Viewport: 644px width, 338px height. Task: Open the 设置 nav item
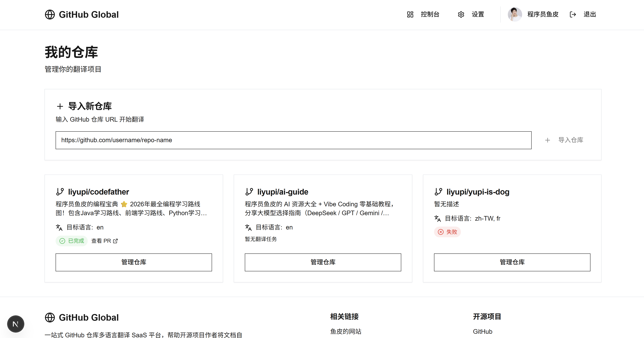coord(478,14)
